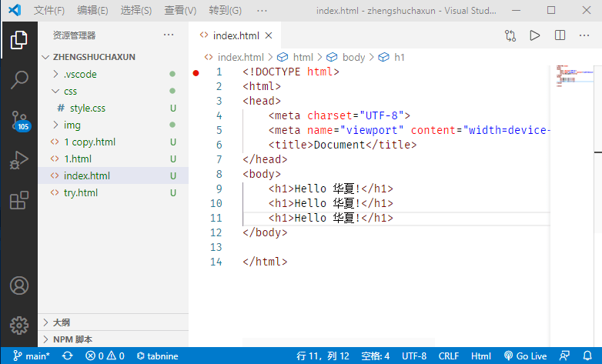Image resolution: width=602 pixels, height=364 pixels.
Task: Click the UTF-8 encoding status button
Action: pyautogui.click(x=414, y=356)
